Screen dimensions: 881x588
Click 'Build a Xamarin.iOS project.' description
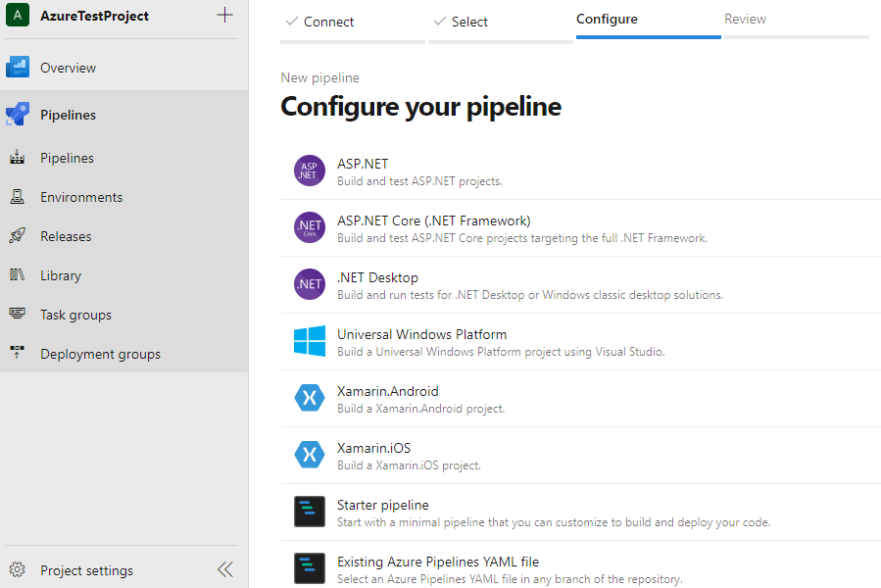(x=409, y=465)
